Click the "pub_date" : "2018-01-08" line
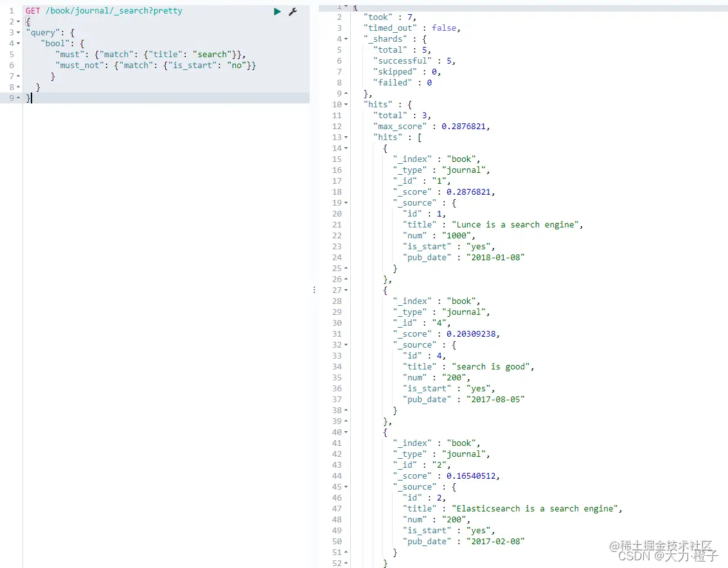728x568 pixels. (463, 258)
